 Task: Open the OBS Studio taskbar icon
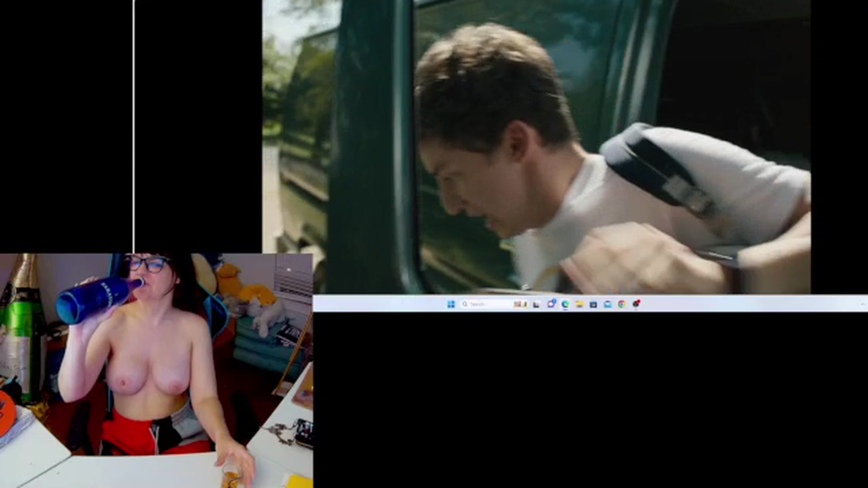coord(636,304)
